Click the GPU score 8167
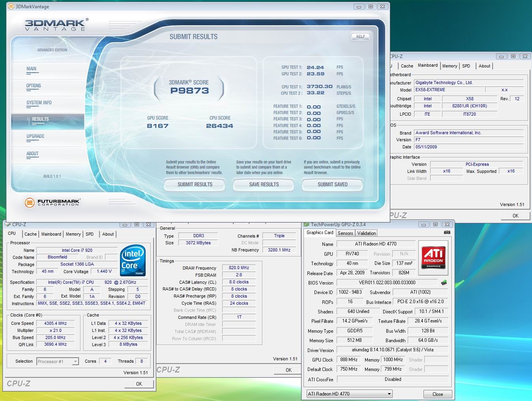Viewport: 532px width, 401px height. pyautogui.click(x=157, y=126)
